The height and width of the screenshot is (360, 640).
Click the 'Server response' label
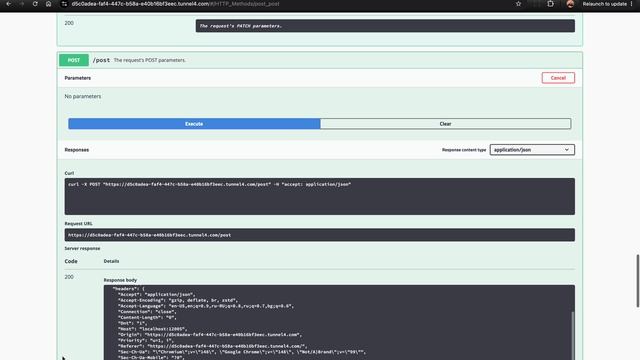coord(82,248)
